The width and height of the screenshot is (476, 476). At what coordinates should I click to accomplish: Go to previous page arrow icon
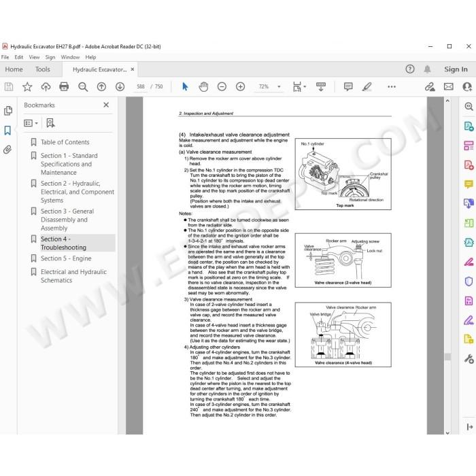click(x=101, y=87)
